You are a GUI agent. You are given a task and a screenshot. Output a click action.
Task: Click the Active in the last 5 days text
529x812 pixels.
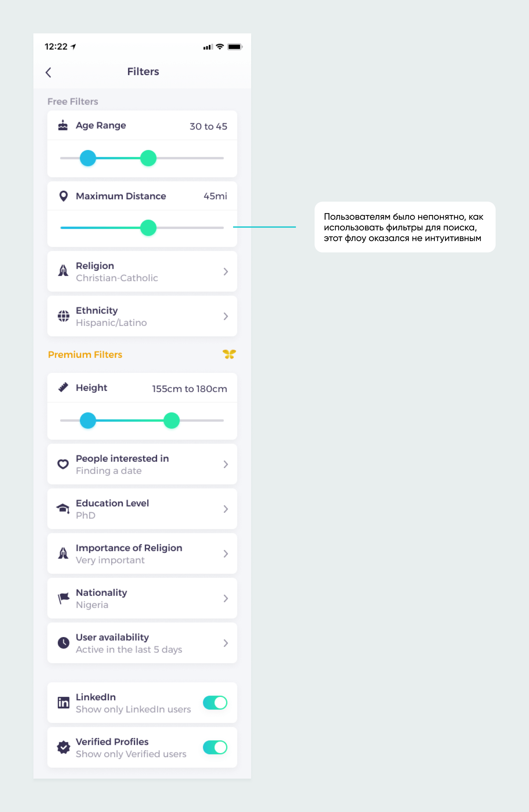129,649
